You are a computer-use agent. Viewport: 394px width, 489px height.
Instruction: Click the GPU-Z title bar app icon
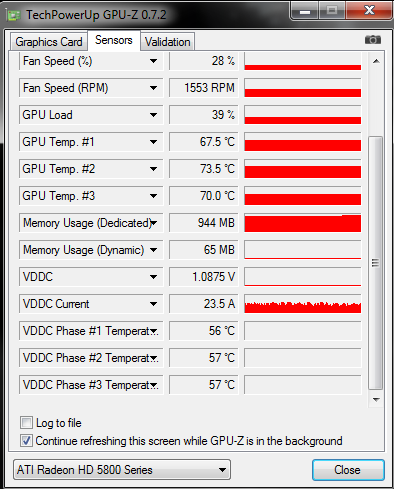pyautogui.click(x=14, y=15)
